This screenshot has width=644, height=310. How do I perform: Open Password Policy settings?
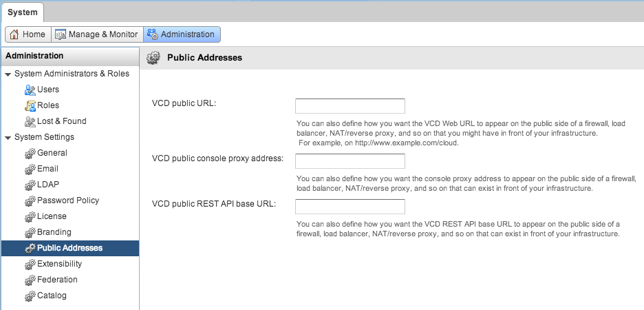67,200
